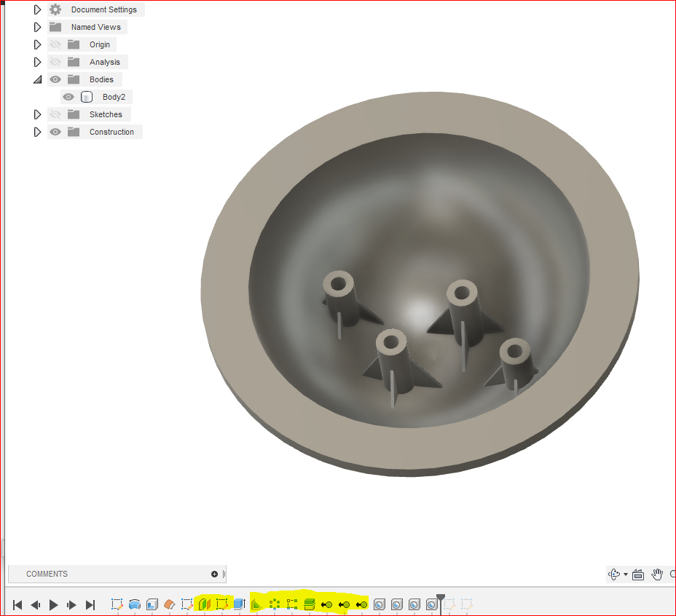Activate the Pan hand tool
Viewport: 676px width, 616px height.
657,574
